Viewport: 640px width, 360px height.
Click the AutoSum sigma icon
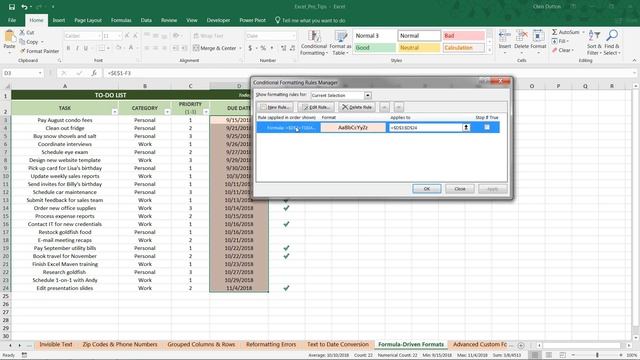555,32
